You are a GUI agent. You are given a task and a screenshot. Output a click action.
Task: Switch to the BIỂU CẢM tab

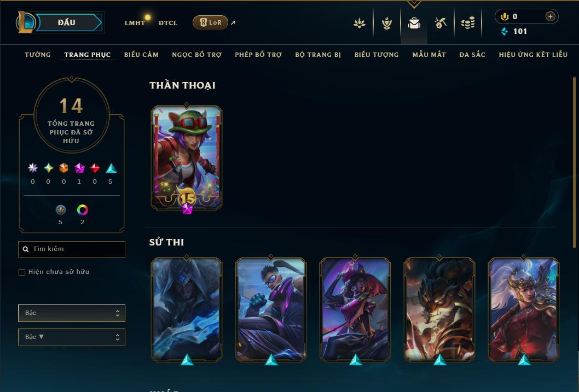tap(141, 55)
